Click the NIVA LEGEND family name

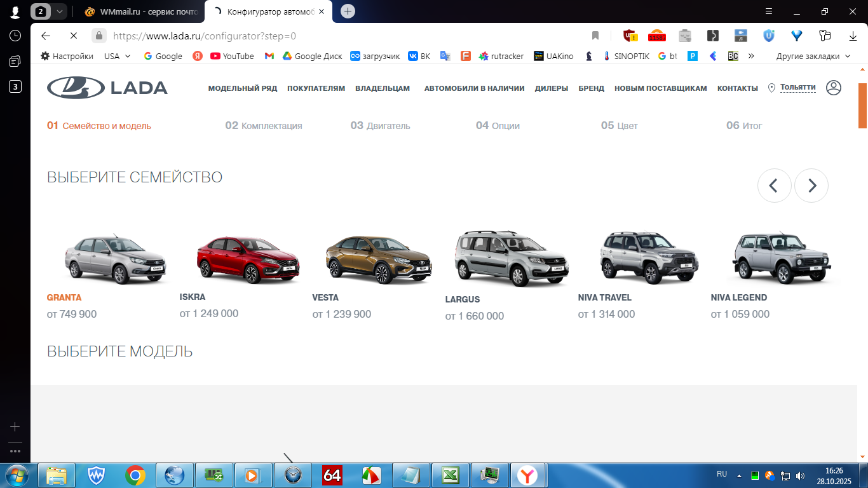(x=739, y=297)
